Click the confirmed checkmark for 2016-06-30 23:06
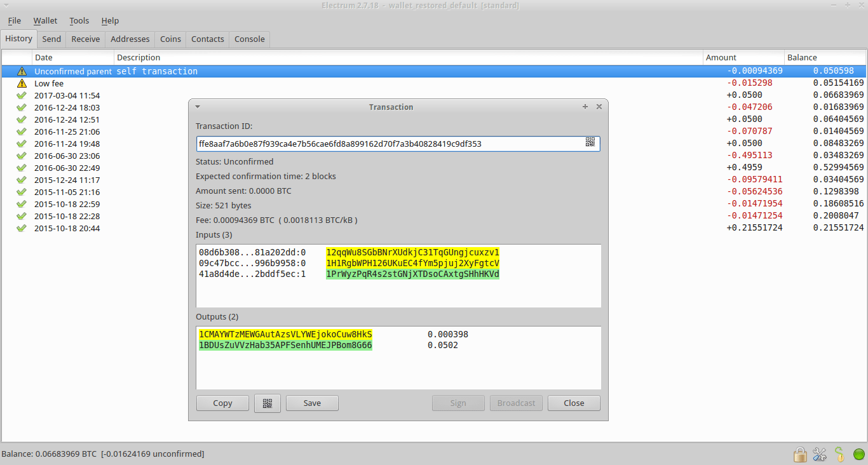868x465 pixels. [22, 156]
